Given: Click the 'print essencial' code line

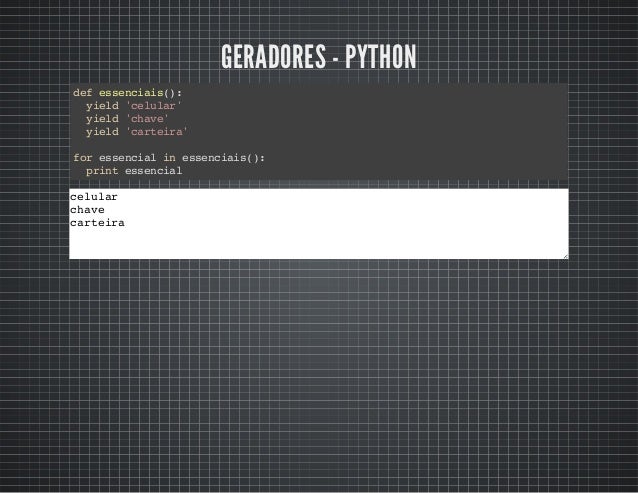Looking at the screenshot, I should point(134,171).
